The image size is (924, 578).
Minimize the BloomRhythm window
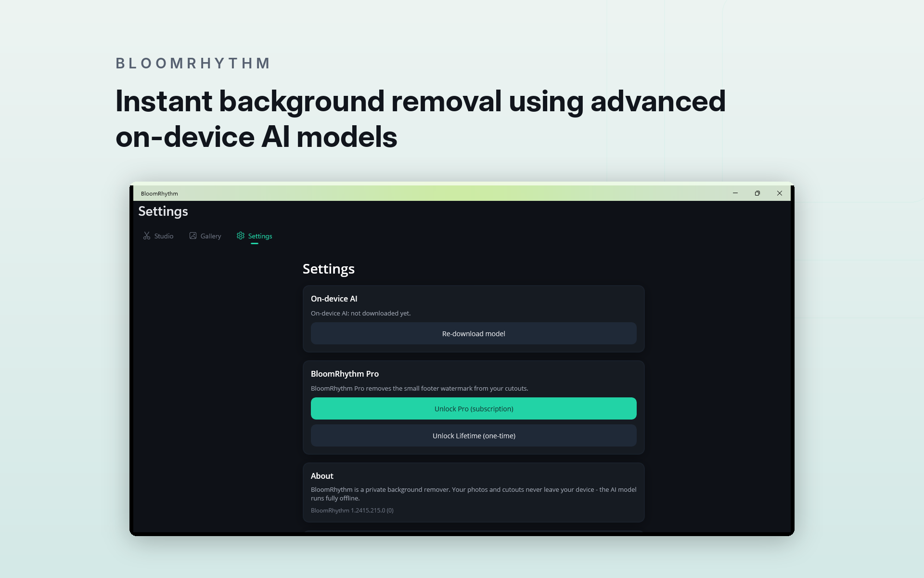point(735,193)
